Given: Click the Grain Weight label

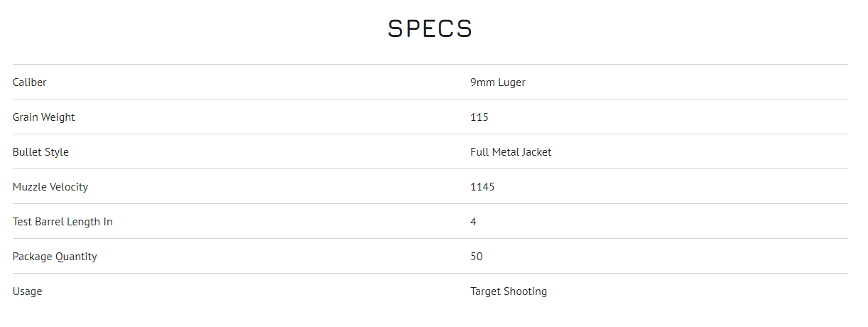Looking at the screenshot, I should click(44, 117).
